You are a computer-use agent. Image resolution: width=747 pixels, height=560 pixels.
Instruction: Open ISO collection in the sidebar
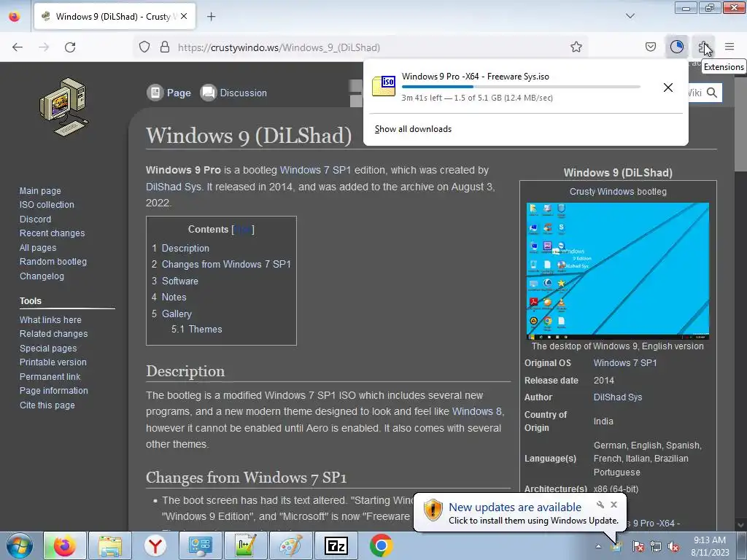(47, 205)
